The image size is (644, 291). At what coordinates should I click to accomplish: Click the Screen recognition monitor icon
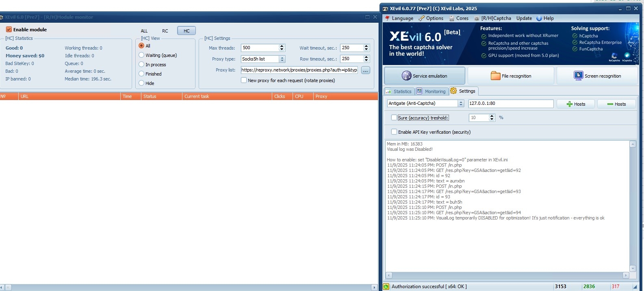(578, 76)
